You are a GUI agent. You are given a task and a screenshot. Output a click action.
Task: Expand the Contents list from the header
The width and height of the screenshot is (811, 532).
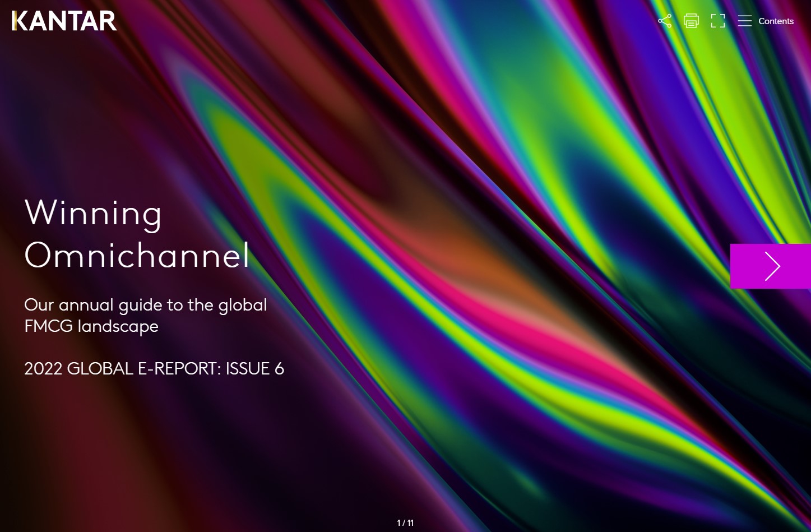[x=776, y=21]
